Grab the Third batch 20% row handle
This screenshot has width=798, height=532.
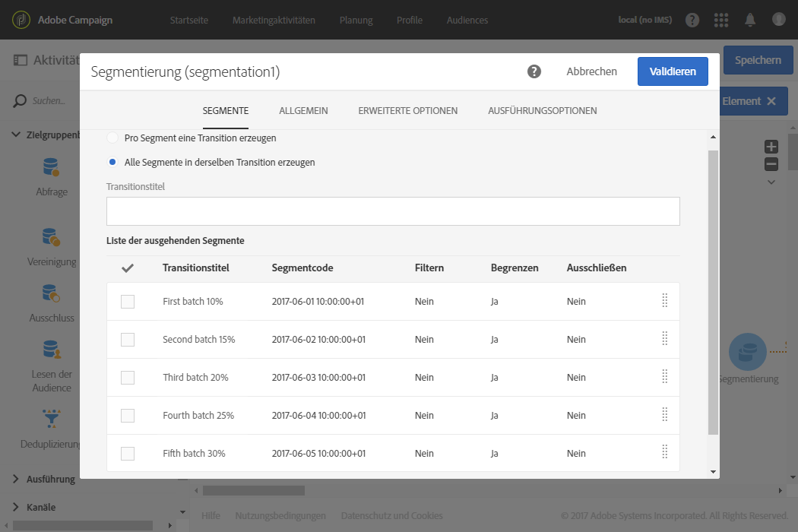tap(665, 377)
